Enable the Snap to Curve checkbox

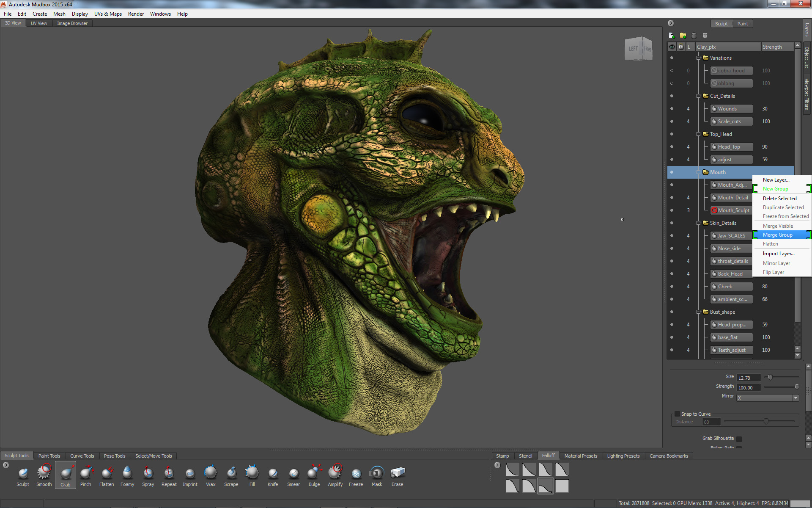[677, 414]
